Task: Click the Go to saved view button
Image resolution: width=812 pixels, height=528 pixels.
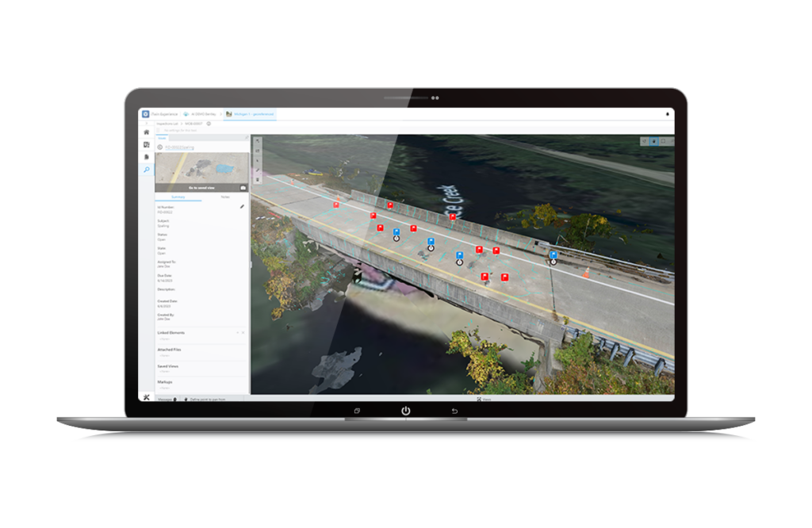Action: click(x=198, y=188)
